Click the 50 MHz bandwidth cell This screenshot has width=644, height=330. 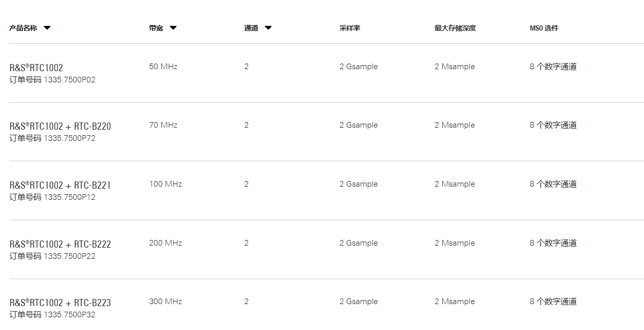(163, 67)
